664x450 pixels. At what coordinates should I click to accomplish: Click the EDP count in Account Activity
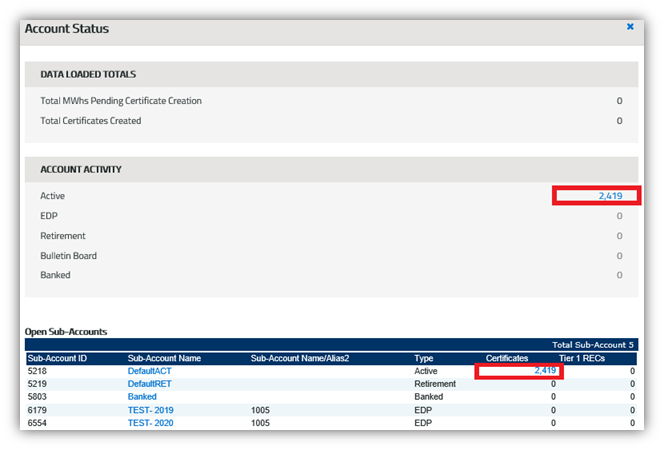click(x=619, y=216)
